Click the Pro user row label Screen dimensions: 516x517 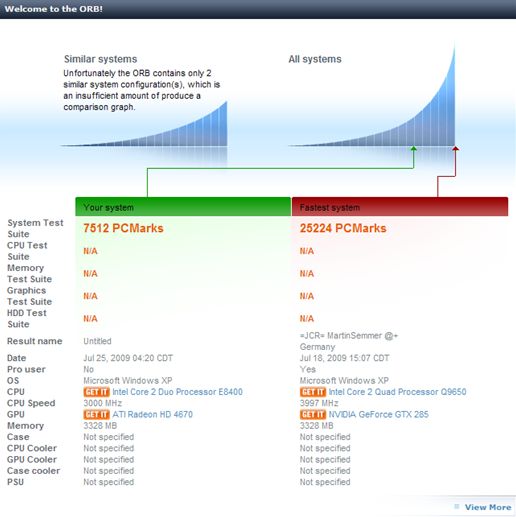click(x=26, y=369)
